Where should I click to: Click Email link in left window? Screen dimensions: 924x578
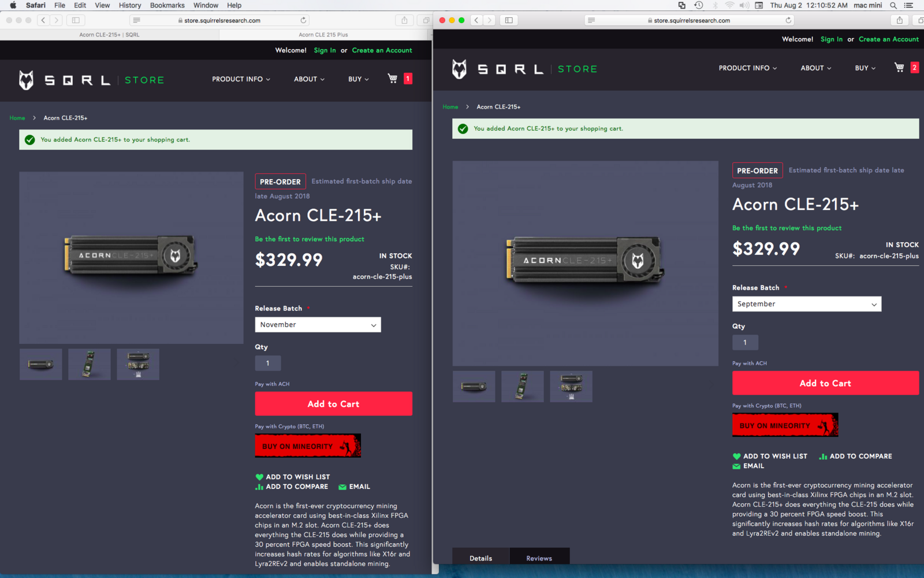[354, 487]
